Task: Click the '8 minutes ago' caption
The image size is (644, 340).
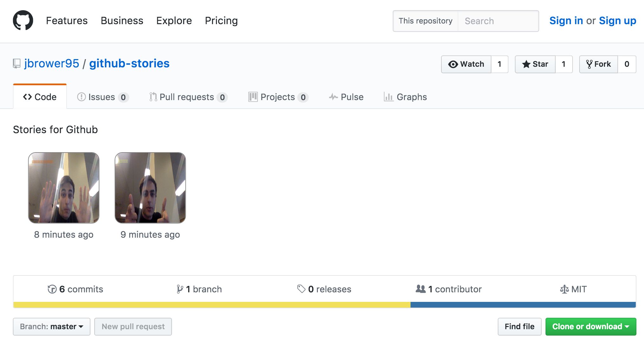Action: 64,235
